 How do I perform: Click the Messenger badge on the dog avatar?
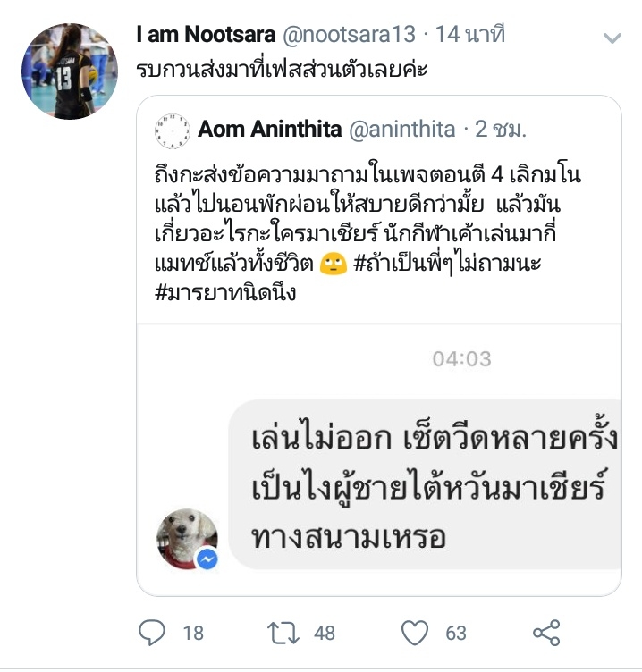point(207,559)
